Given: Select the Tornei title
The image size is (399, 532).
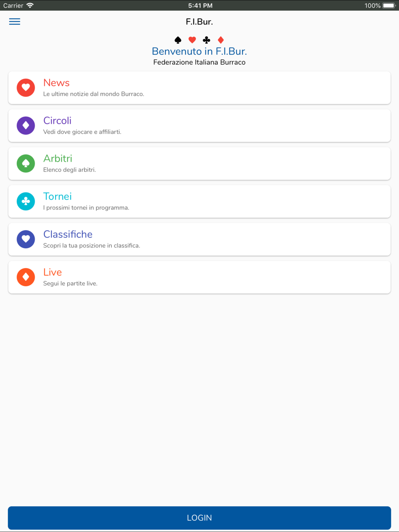Looking at the screenshot, I should click(57, 196).
